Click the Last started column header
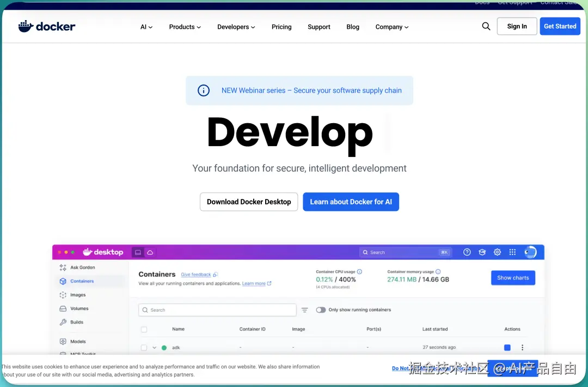 (x=435, y=329)
